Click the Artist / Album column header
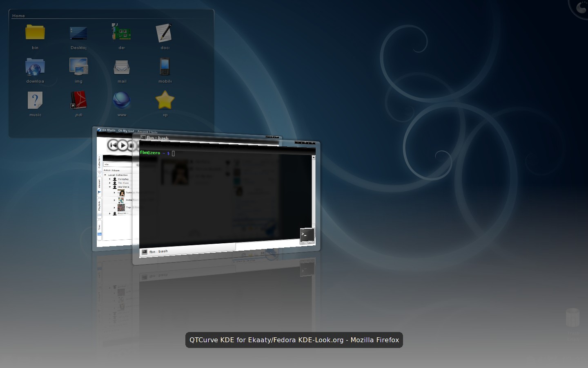 click(x=111, y=171)
